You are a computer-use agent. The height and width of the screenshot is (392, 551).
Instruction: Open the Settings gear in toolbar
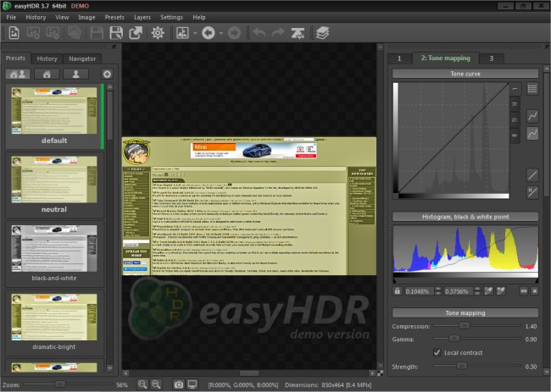coord(158,33)
